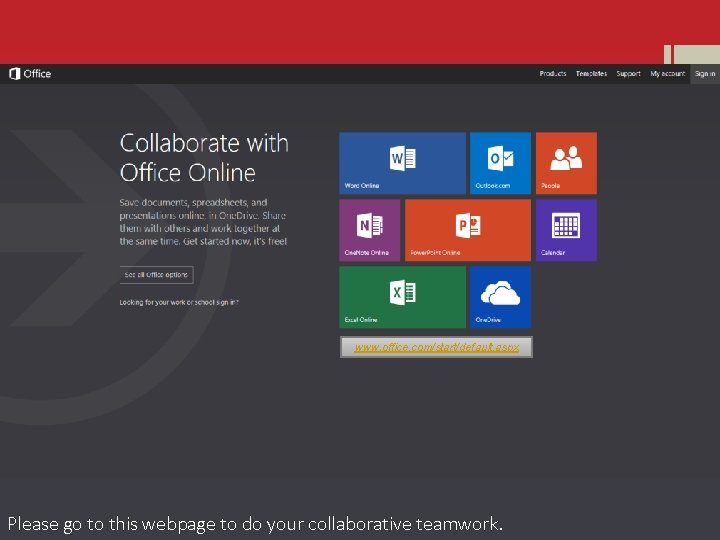
Task: Click See all Office options button
Action: (157, 275)
